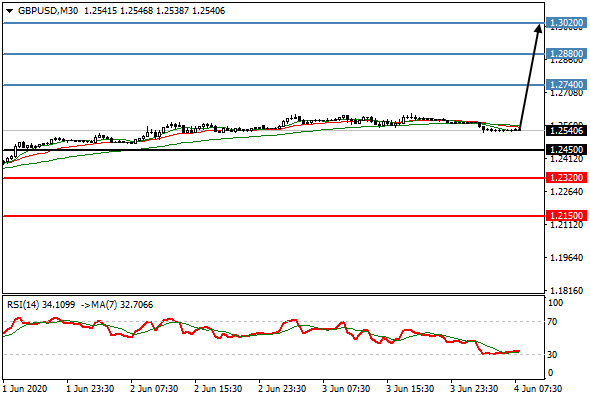Select the black 1.24500 level label

pyautogui.click(x=566, y=150)
